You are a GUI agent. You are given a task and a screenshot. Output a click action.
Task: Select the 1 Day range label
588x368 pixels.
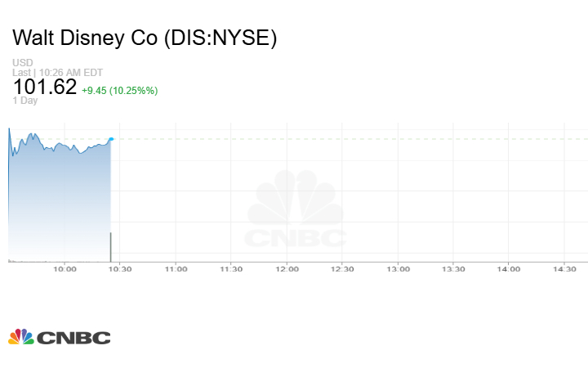pyautogui.click(x=25, y=101)
